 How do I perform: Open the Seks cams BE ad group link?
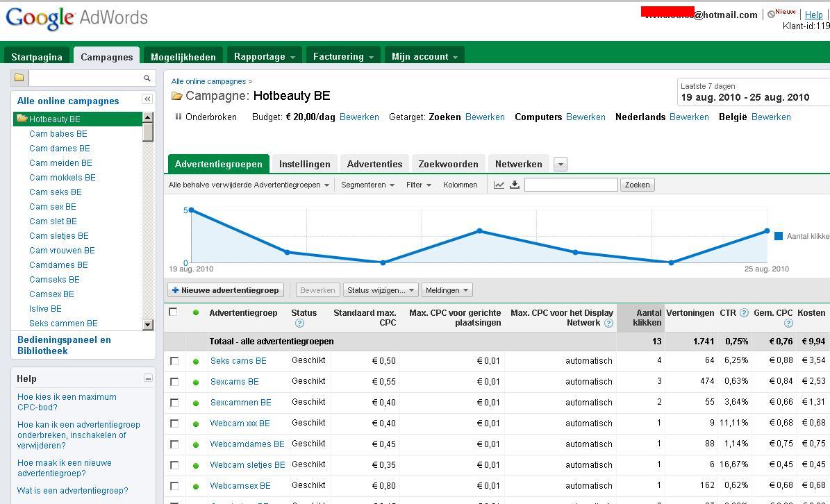238,361
